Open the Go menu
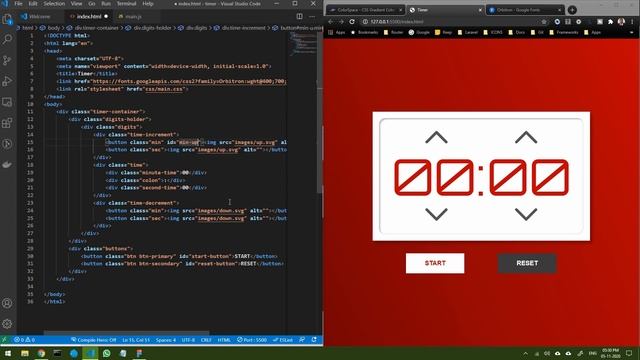 (92, 3)
